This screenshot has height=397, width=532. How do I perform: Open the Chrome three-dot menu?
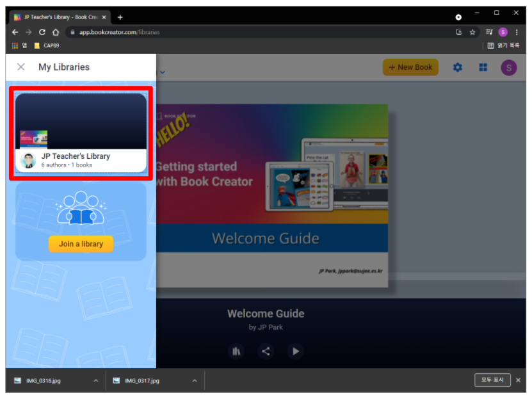(x=517, y=32)
